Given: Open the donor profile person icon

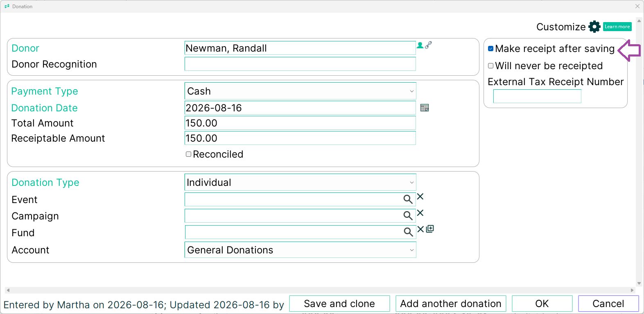Looking at the screenshot, I should click(420, 45).
